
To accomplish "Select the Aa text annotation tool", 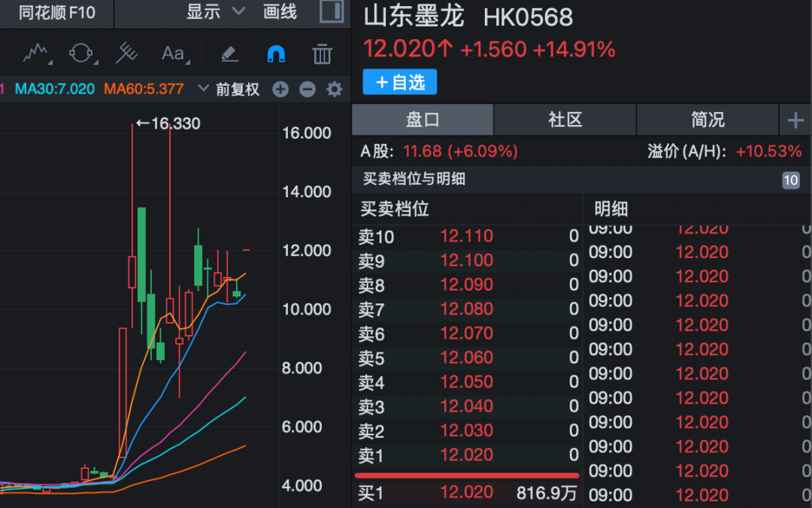I will [x=173, y=53].
